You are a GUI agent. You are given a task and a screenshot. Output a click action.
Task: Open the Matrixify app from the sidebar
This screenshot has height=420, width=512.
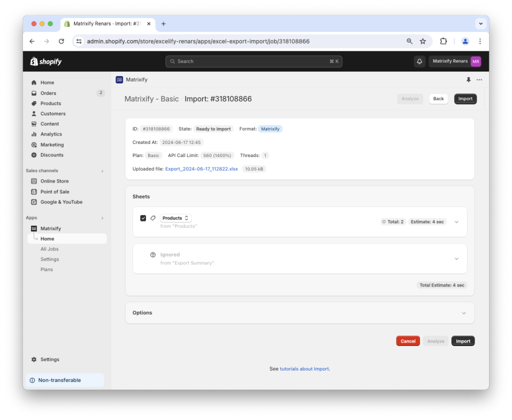pyautogui.click(x=49, y=228)
